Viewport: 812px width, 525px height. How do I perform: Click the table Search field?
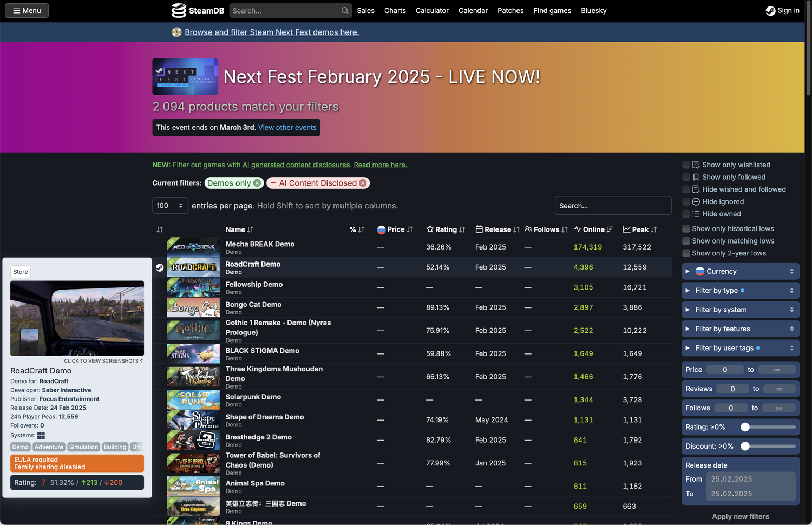tap(613, 206)
